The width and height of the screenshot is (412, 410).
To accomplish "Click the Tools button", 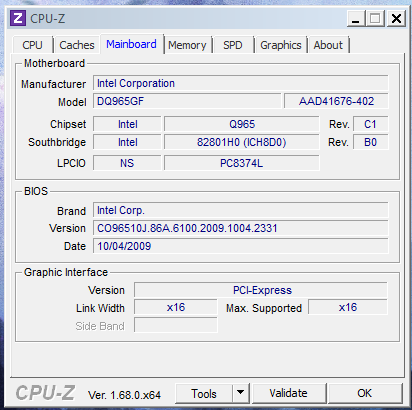I will [204, 394].
